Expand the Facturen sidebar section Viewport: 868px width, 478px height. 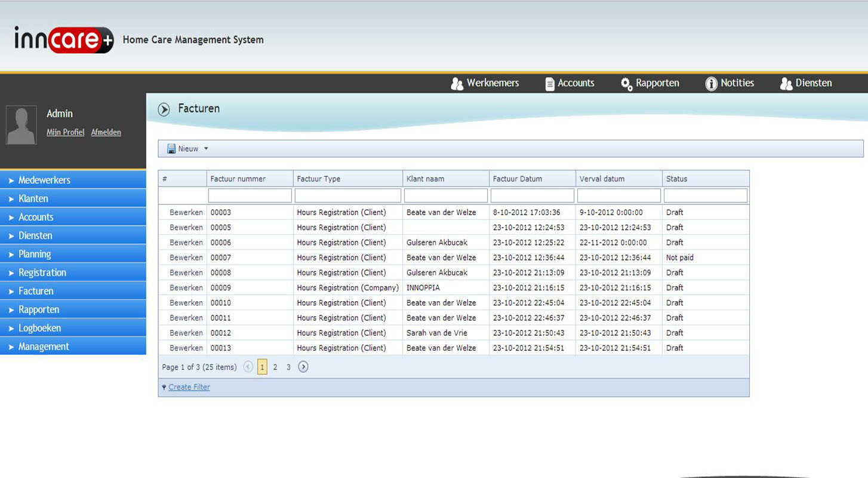73,291
